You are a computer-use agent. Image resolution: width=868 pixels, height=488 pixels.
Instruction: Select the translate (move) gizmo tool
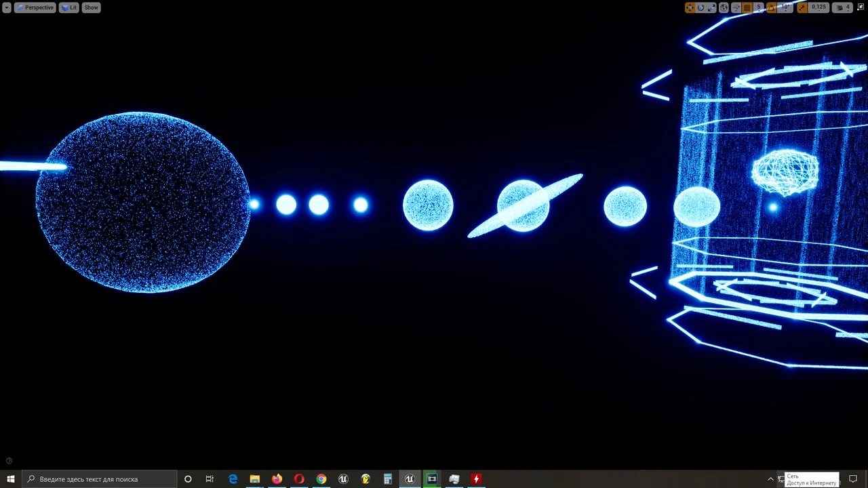[690, 7]
